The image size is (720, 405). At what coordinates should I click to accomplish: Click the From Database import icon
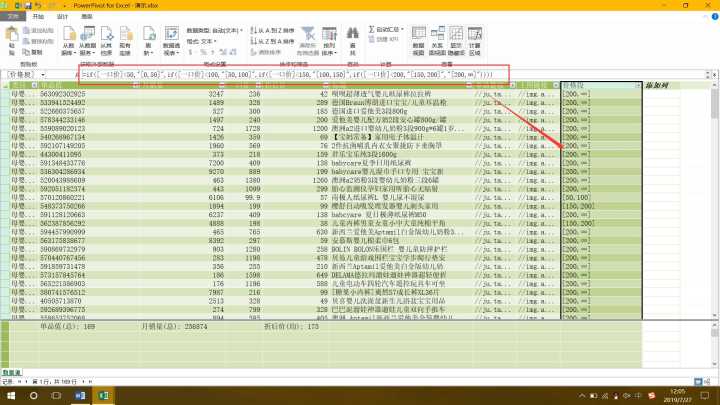point(88,41)
